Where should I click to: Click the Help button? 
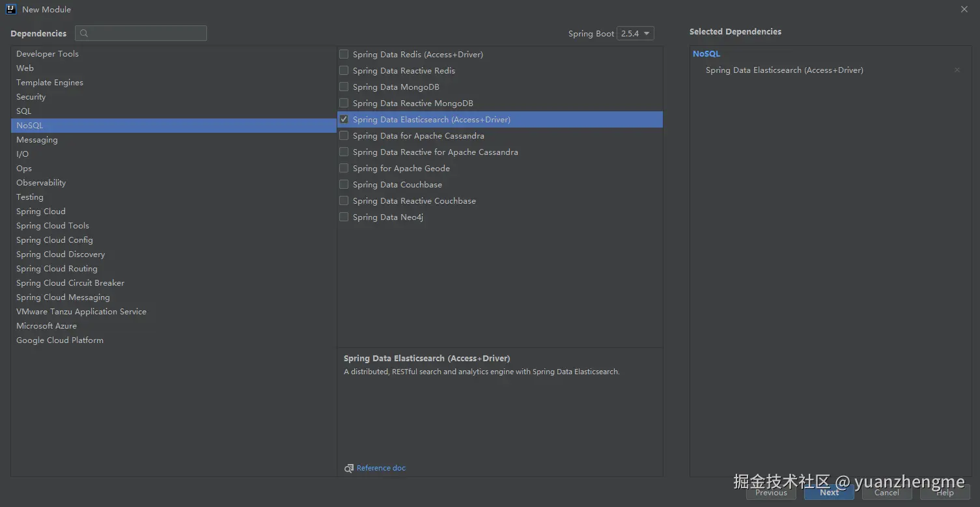[945, 493]
